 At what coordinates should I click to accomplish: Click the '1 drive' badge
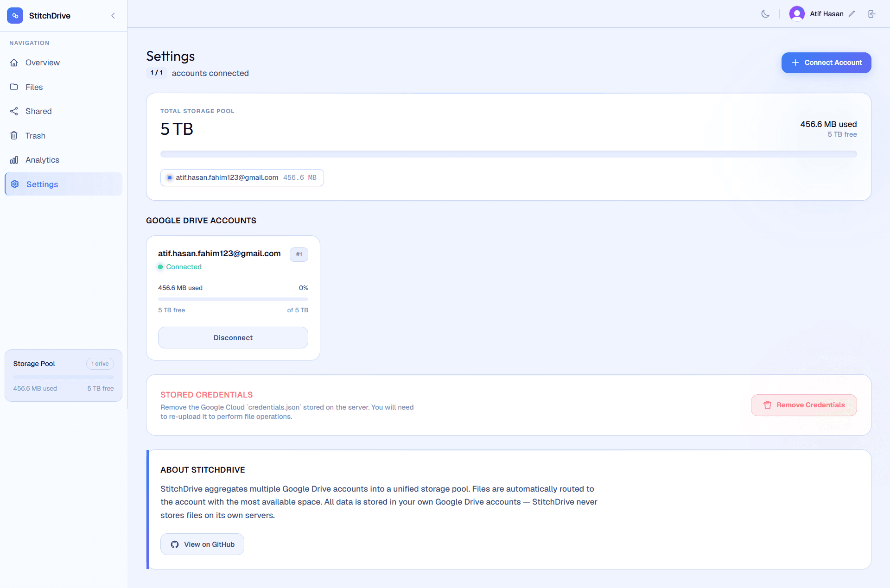coord(100,364)
